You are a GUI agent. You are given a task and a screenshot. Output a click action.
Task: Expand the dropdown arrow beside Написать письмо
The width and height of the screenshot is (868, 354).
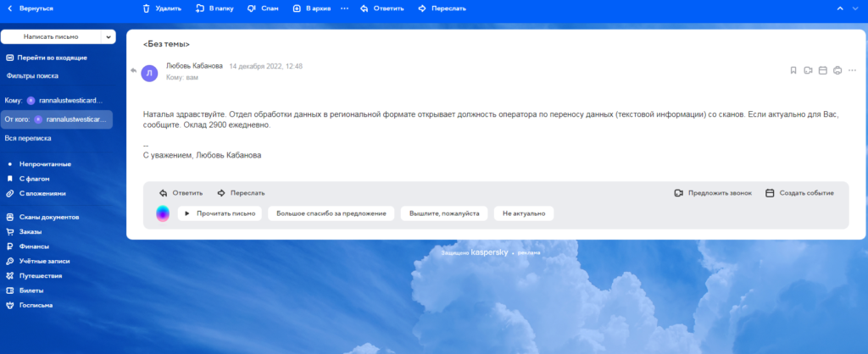(x=108, y=36)
